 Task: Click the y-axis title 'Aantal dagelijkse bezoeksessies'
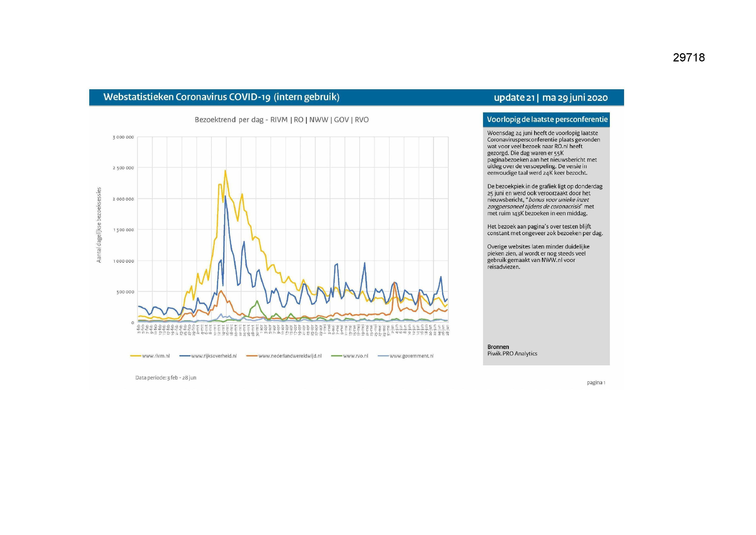[98, 225]
